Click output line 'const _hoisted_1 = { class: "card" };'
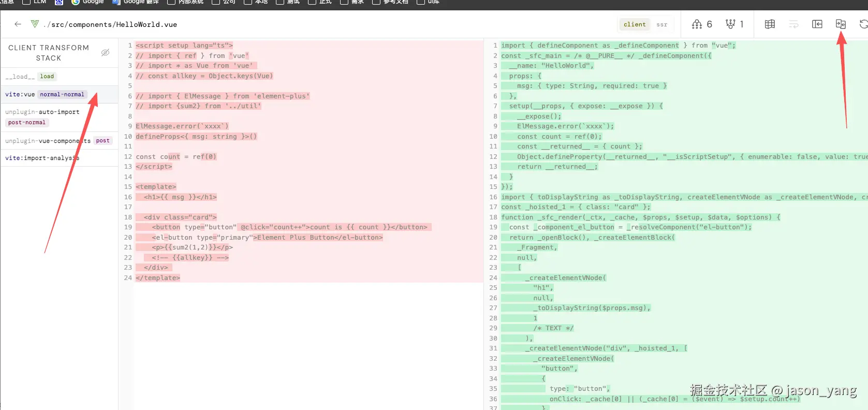This screenshot has width=868, height=410. click(x=576, y=207)
